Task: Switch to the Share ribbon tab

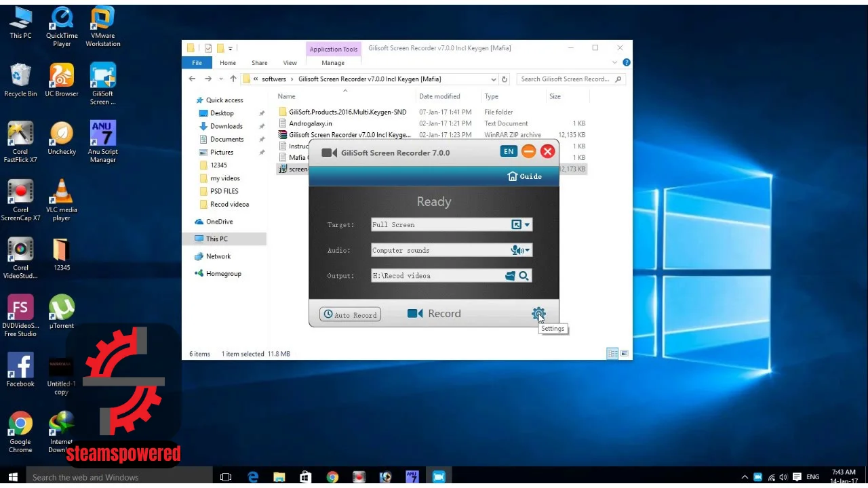Action: click(x=260, y=63)
